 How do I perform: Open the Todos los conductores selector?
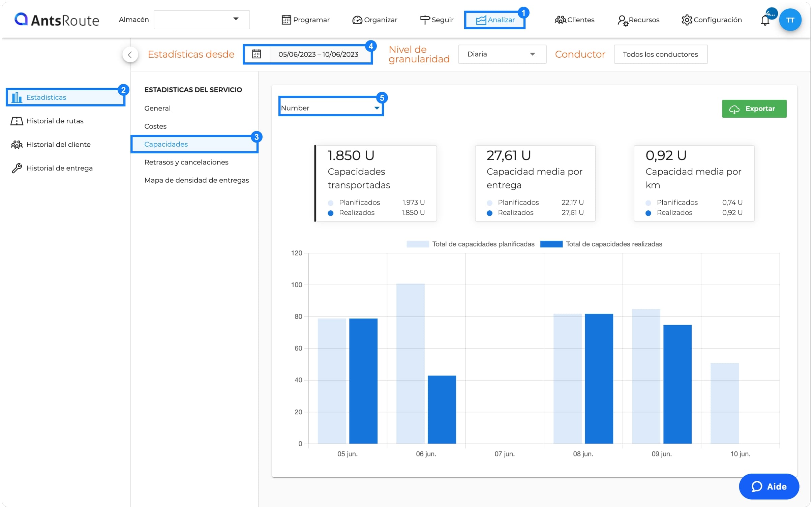(660, 54)
